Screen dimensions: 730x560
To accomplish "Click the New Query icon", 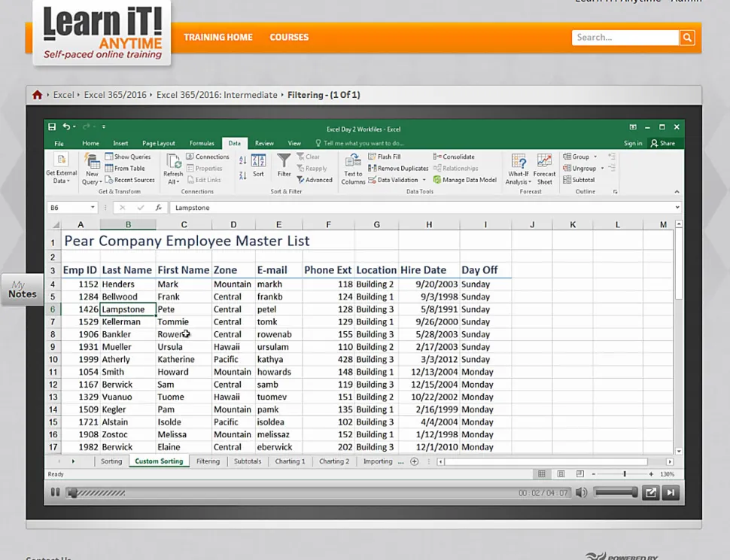I will click(92, 162).
